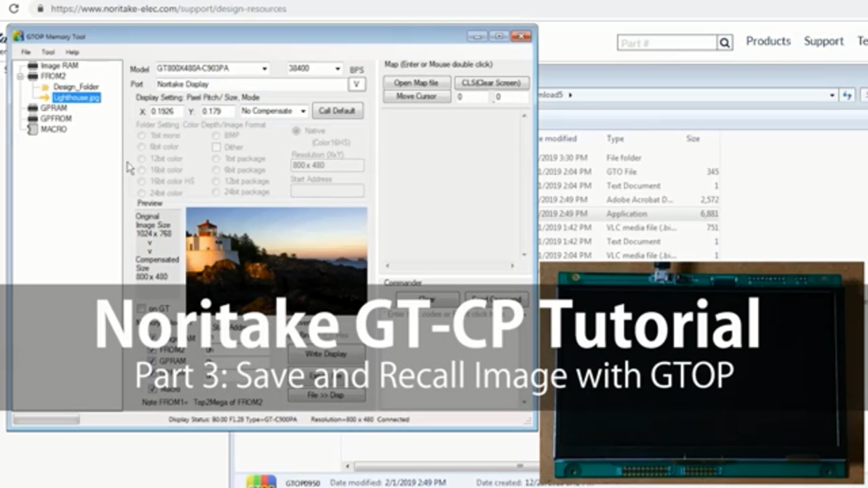This screenshot has width=868, height=488.
Task: Open the Tool menu
Action: (47, 52)
